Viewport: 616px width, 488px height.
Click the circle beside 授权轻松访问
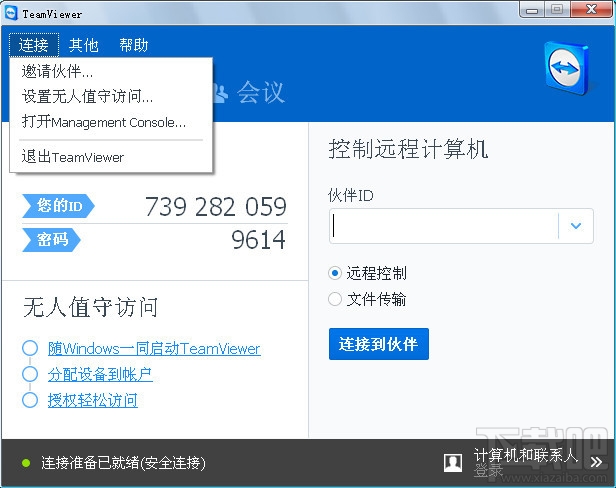tap(30, 400)
